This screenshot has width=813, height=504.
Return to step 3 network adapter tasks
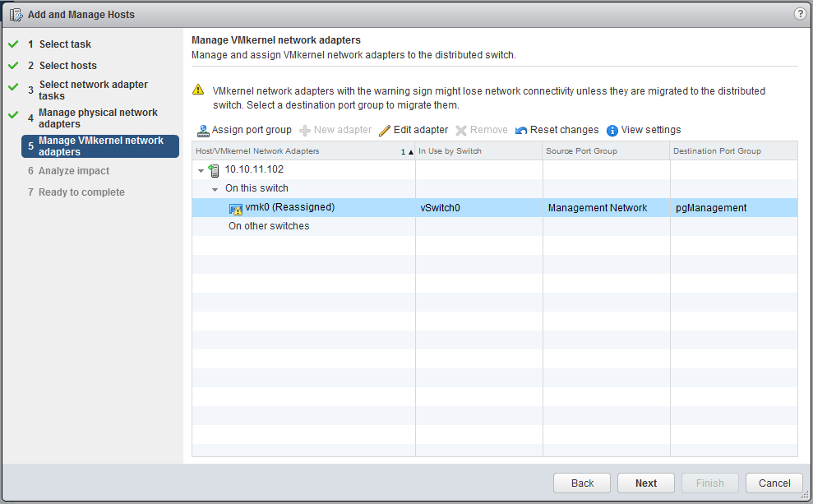point(93,90)
